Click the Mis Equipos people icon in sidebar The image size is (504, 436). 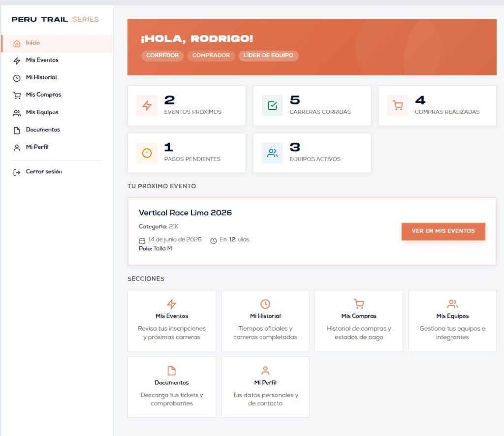click(17, 113)
